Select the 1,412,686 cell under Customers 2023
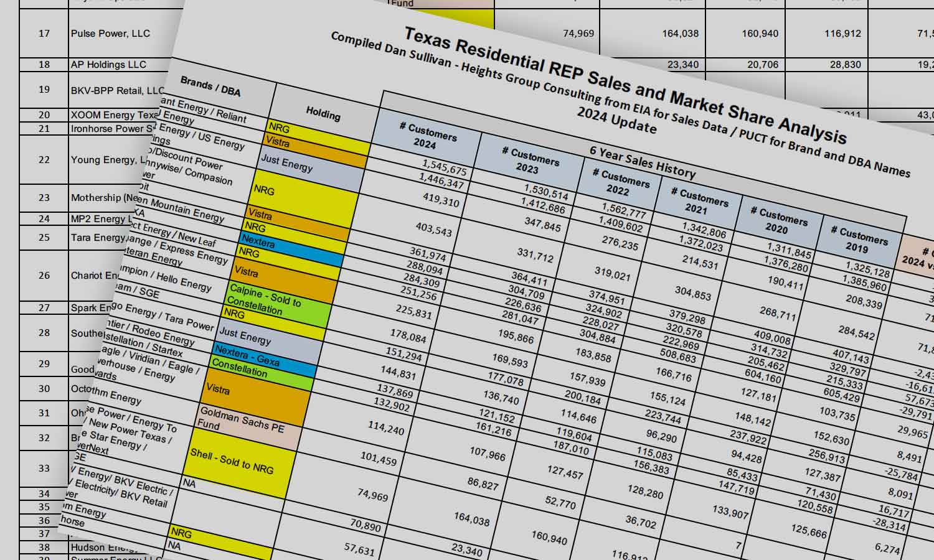 tap(542, 205)
